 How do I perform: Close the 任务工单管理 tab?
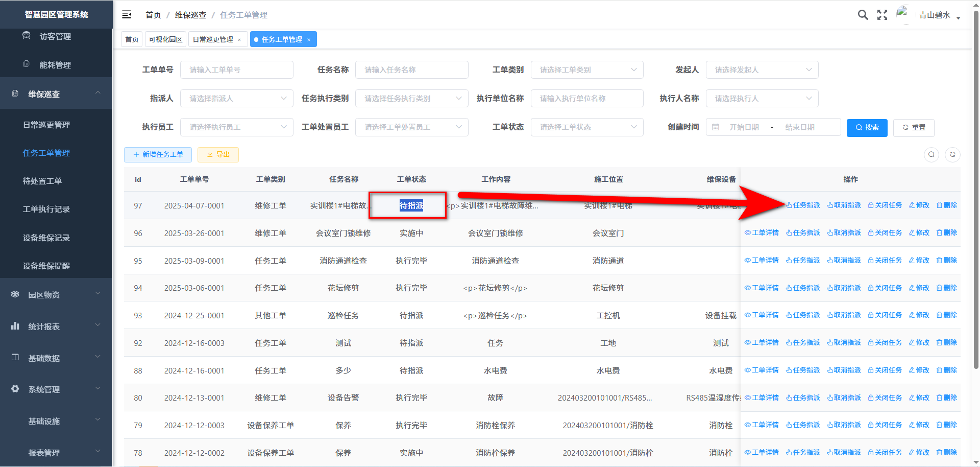(x=309, y=40)
